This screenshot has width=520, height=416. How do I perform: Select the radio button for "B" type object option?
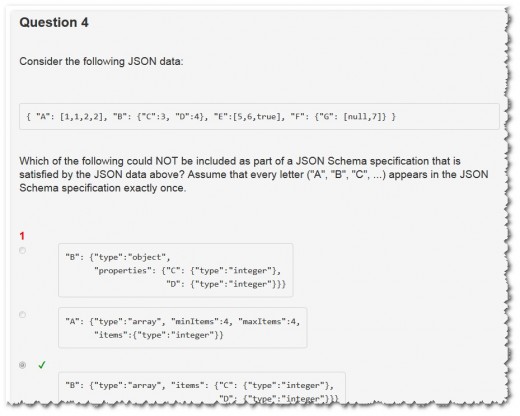(x=22, y=250)
